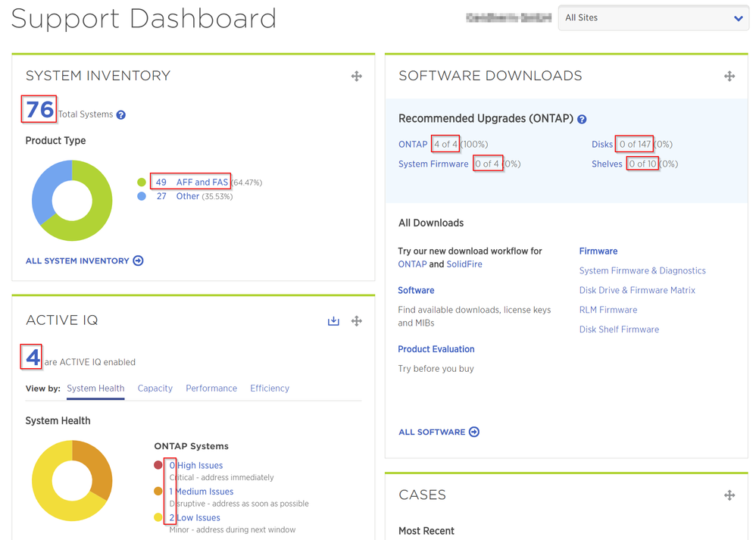The width and height of the screenshot is (756, 540).
Task: Switch to the Capacity view tab
Action: (x=155, y=389)
